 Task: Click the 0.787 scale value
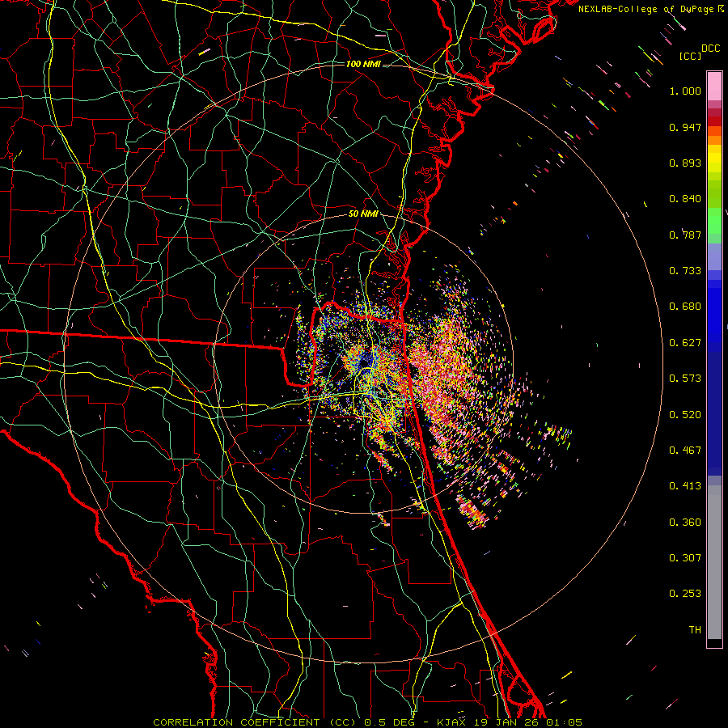click(685, 235)
